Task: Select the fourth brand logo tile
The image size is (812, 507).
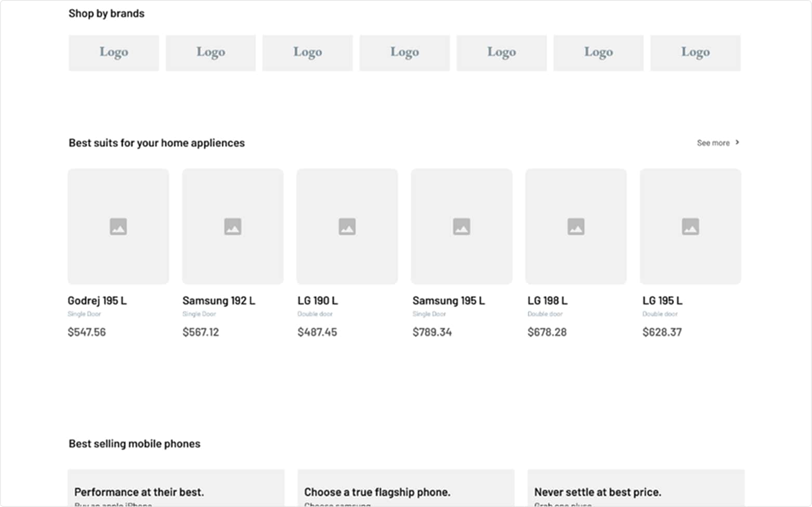Action: (x=404, y=53)
